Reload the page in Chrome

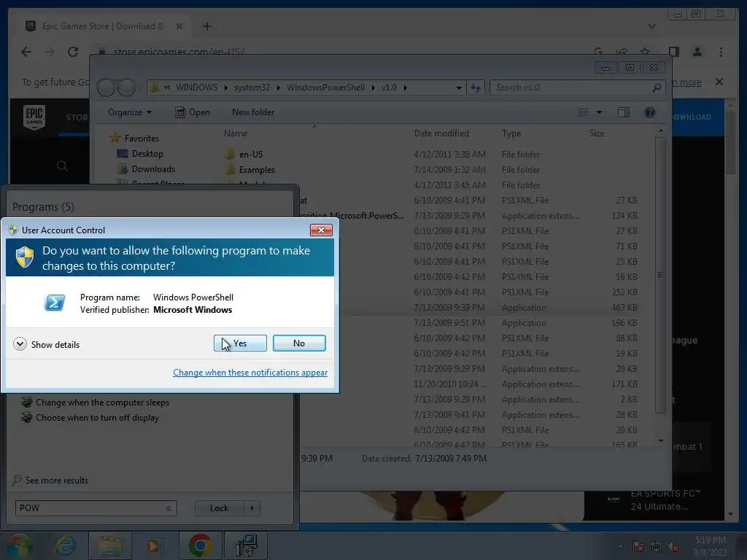[x=73, y=52]
